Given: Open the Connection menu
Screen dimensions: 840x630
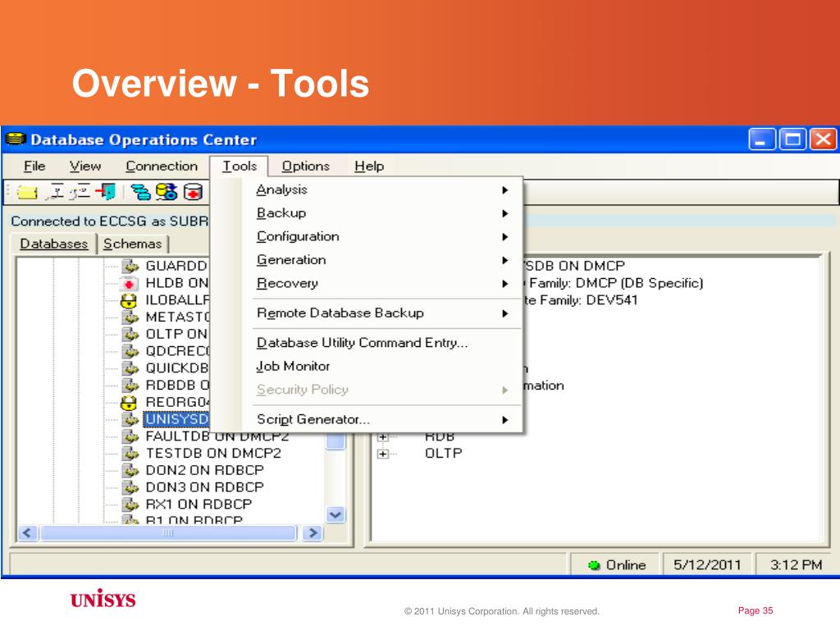Looking at the screenshot, I should (162, 166).
